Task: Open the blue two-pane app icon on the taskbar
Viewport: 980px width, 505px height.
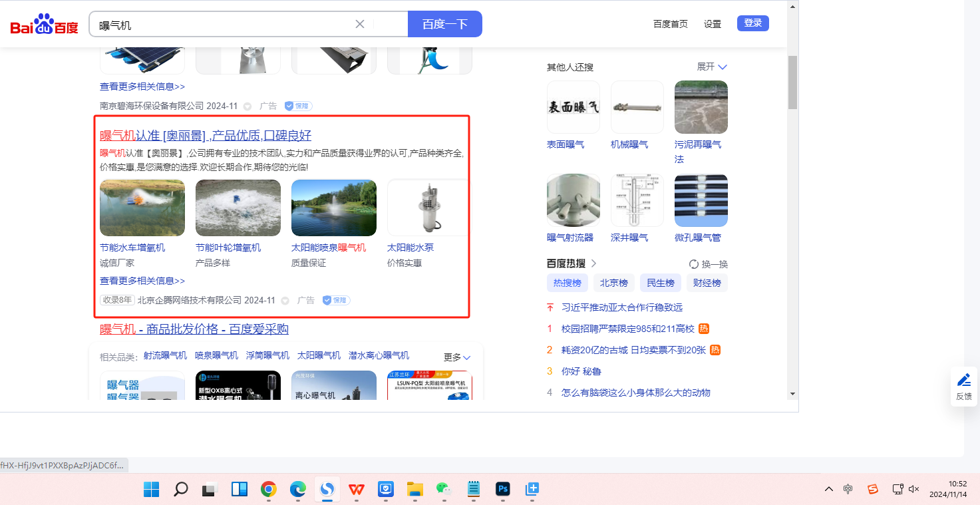Action: 240,490
